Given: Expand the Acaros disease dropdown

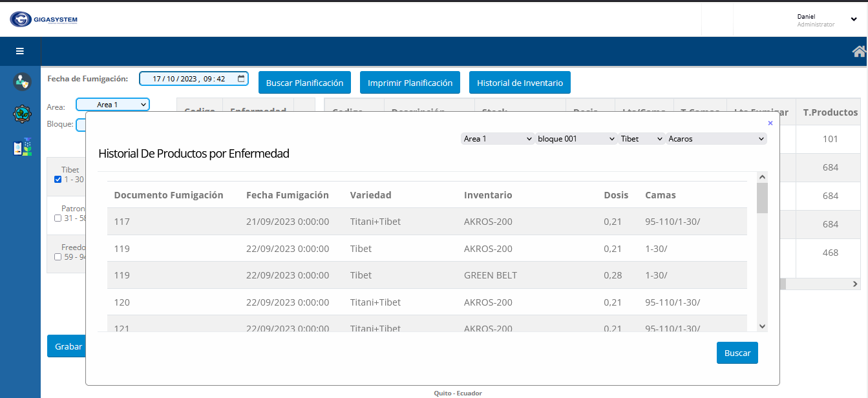Looking at the screenshot, I should click(716, 139).
